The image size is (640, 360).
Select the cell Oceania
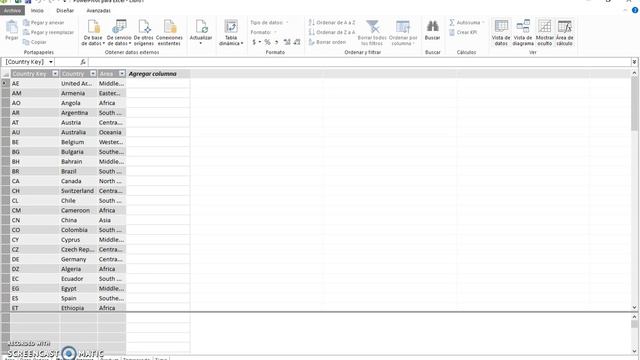(x=111, y=132)
